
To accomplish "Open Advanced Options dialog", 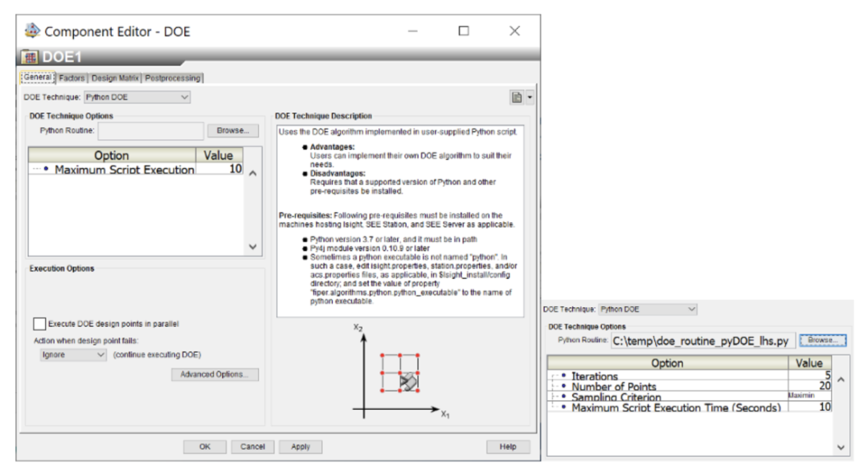I will pos(215,375).
